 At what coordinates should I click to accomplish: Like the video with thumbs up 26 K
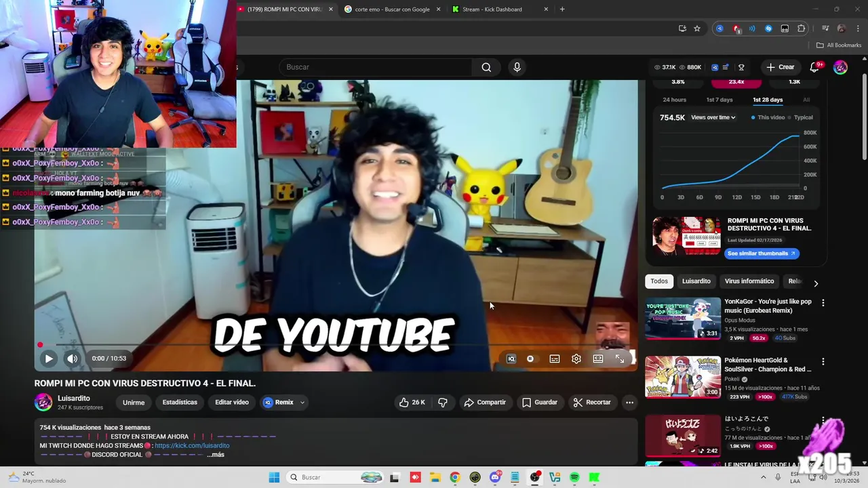click(x=412, y=403)
